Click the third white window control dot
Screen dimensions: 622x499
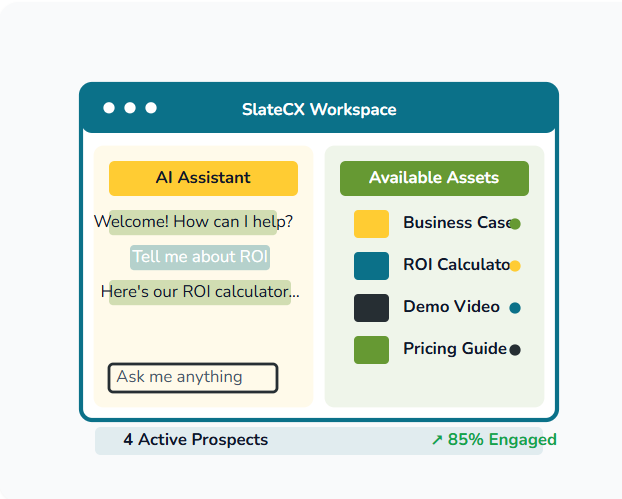point(151,108)
